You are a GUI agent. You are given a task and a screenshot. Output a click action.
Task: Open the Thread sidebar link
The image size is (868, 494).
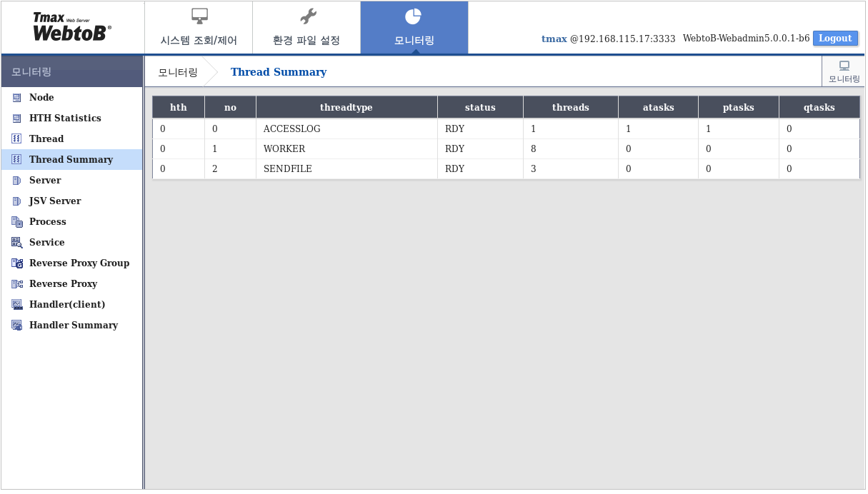pyautogui.click(x=46, y=139)
